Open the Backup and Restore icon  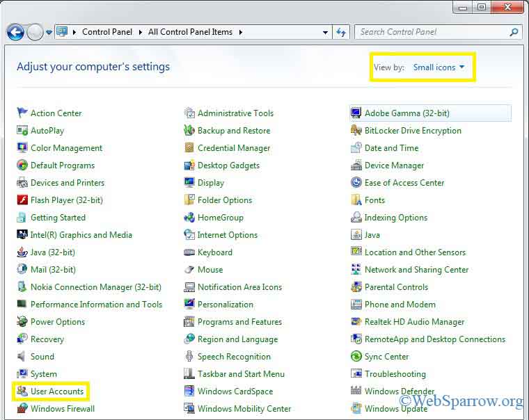[189, 130]
